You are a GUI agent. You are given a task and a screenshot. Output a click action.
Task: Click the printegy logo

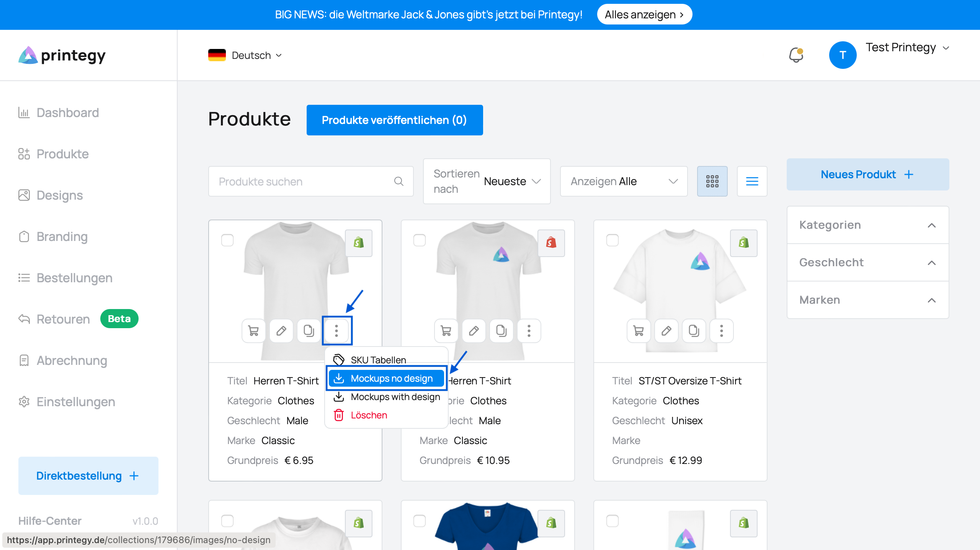[x=62, y=55]
